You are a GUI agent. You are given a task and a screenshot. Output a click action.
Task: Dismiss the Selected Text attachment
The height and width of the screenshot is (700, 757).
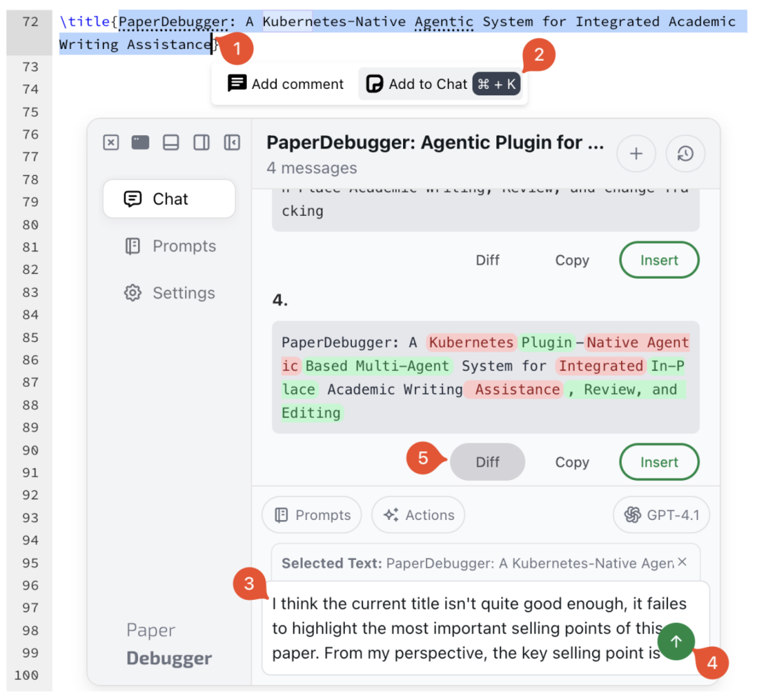[681, 561]
